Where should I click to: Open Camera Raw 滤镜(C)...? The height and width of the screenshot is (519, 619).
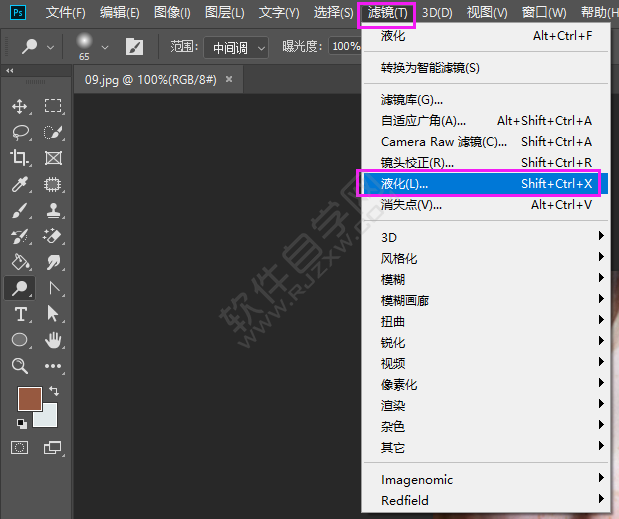[x=486, y=141]
